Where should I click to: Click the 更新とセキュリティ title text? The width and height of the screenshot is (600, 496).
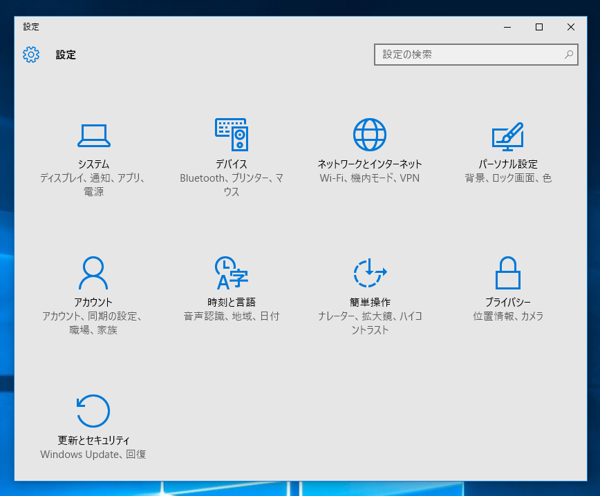pyautogui.click(x=93, y=441)
